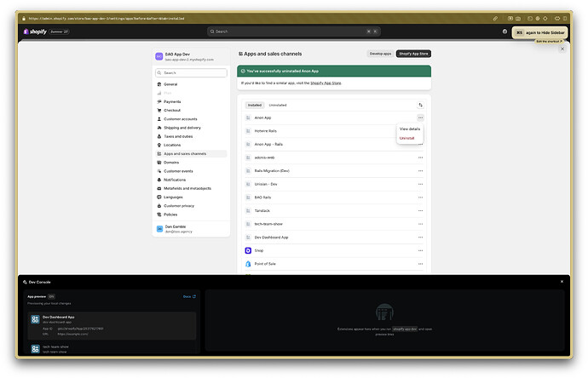This screenshot has height=378, width=588.
Task: Click the Edit the shortcut link
Action: pos(549,41)
